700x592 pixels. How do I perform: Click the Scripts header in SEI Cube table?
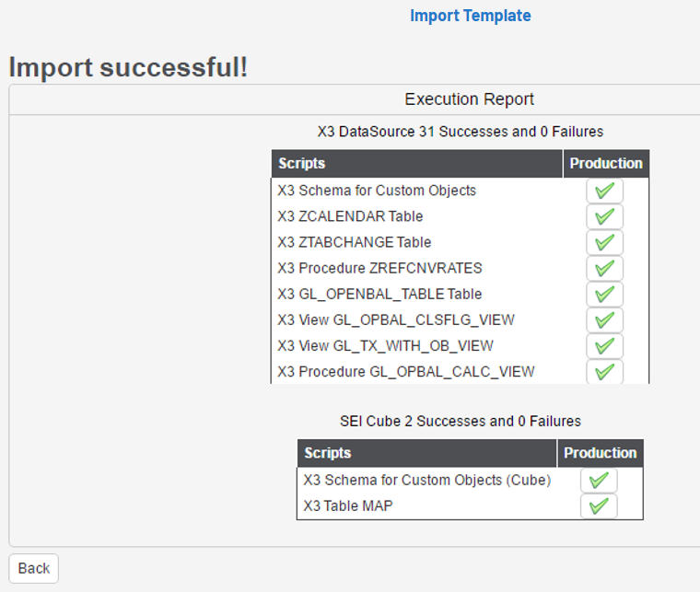click(327, 453)
